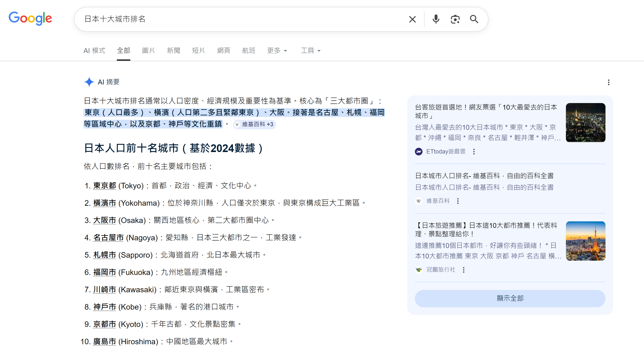
Task: Expand the 維基百科 +3 sources chip
Action: [255, 124]
